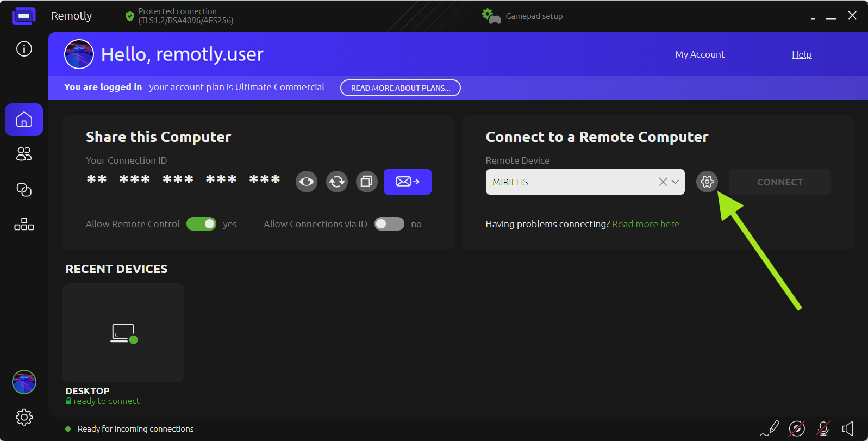
Task: Open remote device connection settings gear
Action: pyautogui.click(x=707, y=182)
